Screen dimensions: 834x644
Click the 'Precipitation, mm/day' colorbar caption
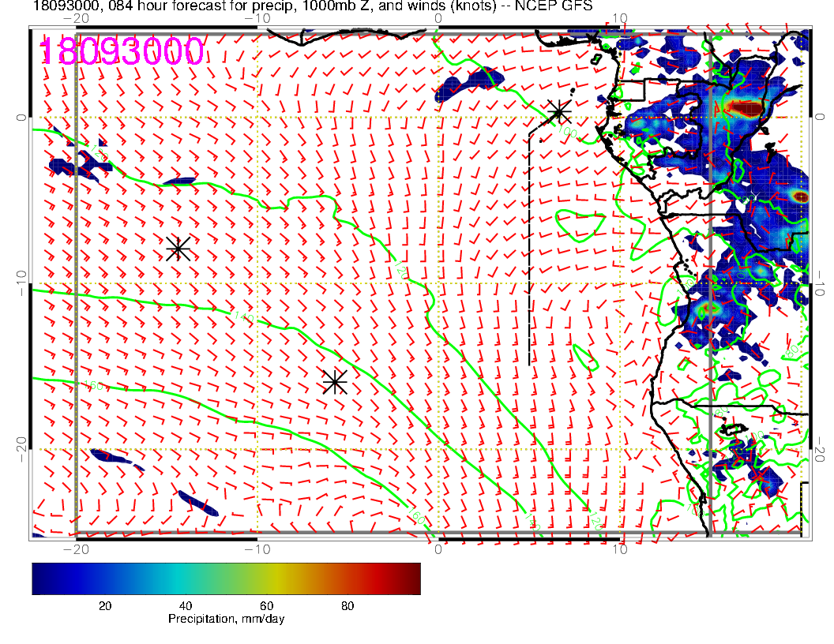[227, 619]
